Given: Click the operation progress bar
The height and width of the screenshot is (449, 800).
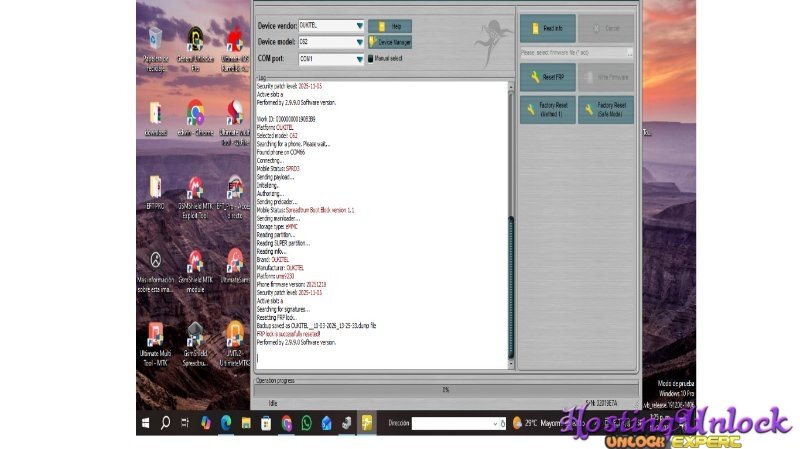Looking at the screenshot, I should coord(445,389).
